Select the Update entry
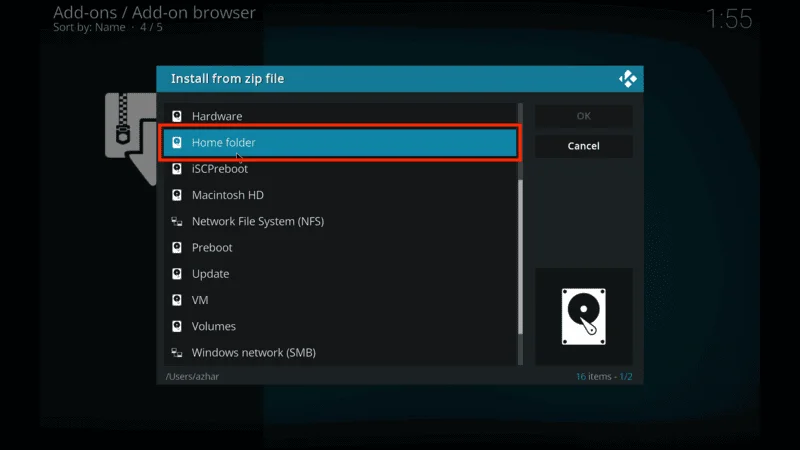The height and width of the screenshot is (450, 800). (340, 274)
